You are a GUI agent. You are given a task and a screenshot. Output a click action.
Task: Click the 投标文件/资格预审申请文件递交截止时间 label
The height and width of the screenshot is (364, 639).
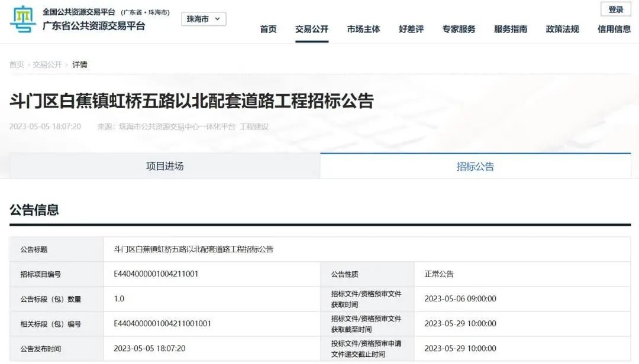(x=366, y=349)
